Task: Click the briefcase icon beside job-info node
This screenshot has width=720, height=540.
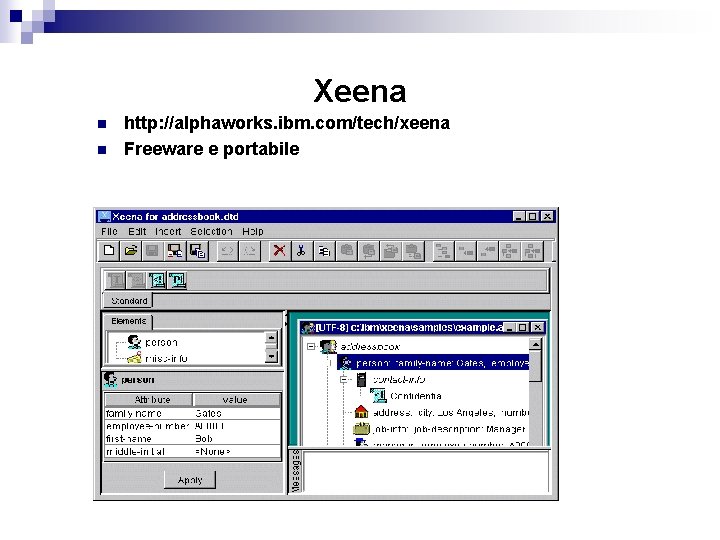Action: tap(361, 428)
